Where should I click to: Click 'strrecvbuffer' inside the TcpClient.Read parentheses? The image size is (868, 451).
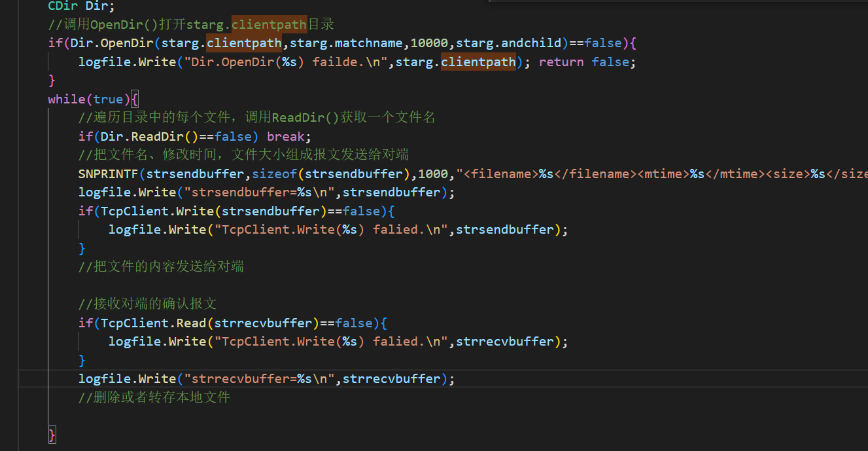pos(262,323)
